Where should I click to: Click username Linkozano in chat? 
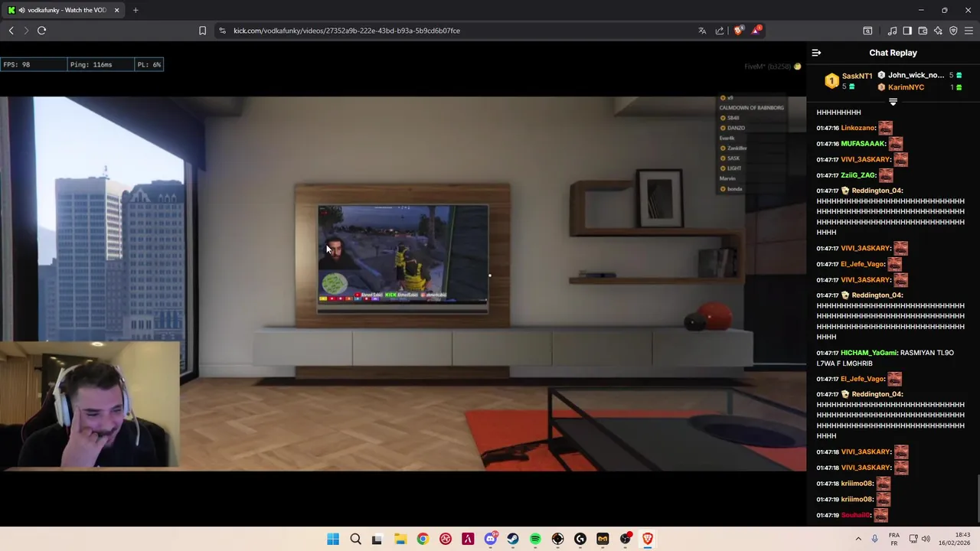pos(857,128)
